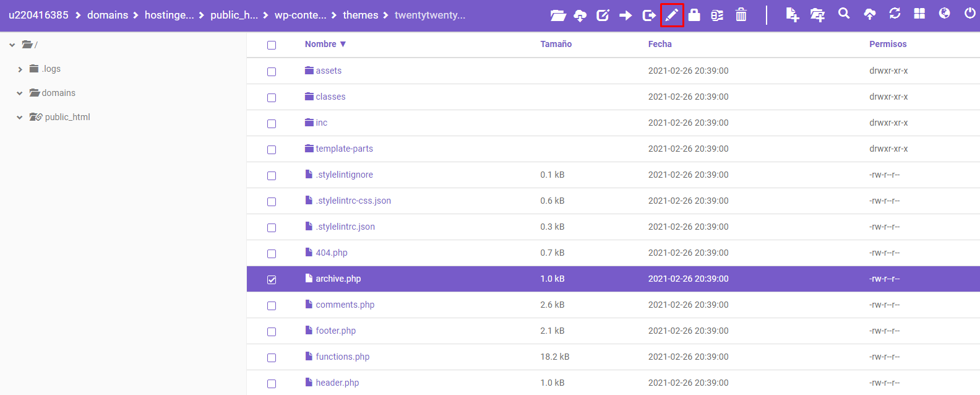This screenshot has width=980, height=395.
Task: Open the .stylelintignore file
Action: pyautogui.click(x=344, y=175)
